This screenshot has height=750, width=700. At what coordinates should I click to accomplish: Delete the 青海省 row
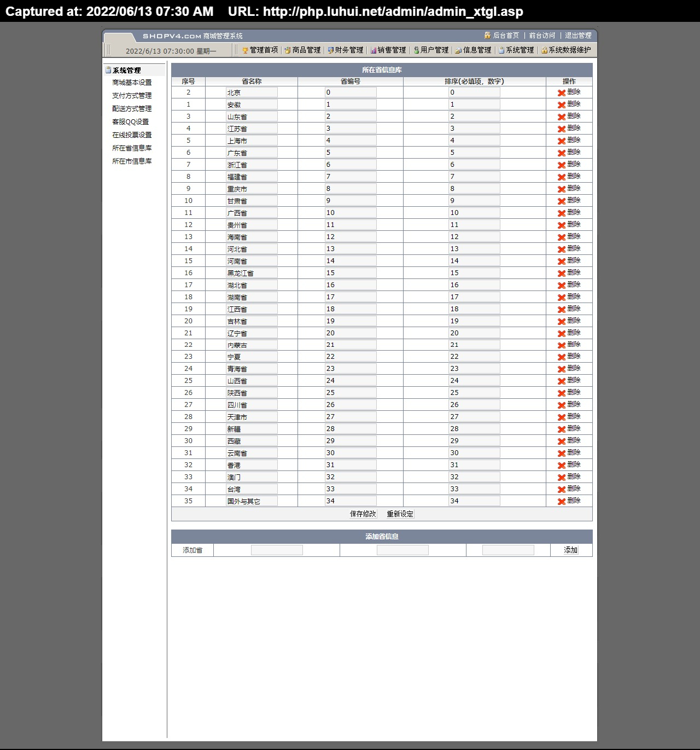569,369
